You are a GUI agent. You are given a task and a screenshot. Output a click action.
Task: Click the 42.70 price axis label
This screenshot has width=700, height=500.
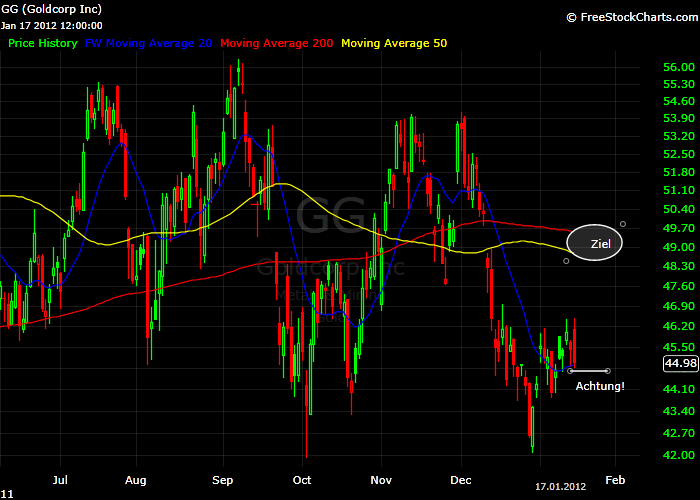(x=679, y=433)
